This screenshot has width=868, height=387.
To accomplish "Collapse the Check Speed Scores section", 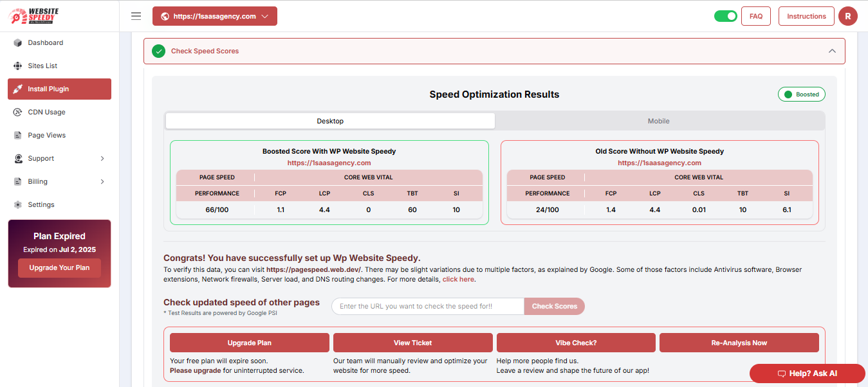I will (832, 51).
